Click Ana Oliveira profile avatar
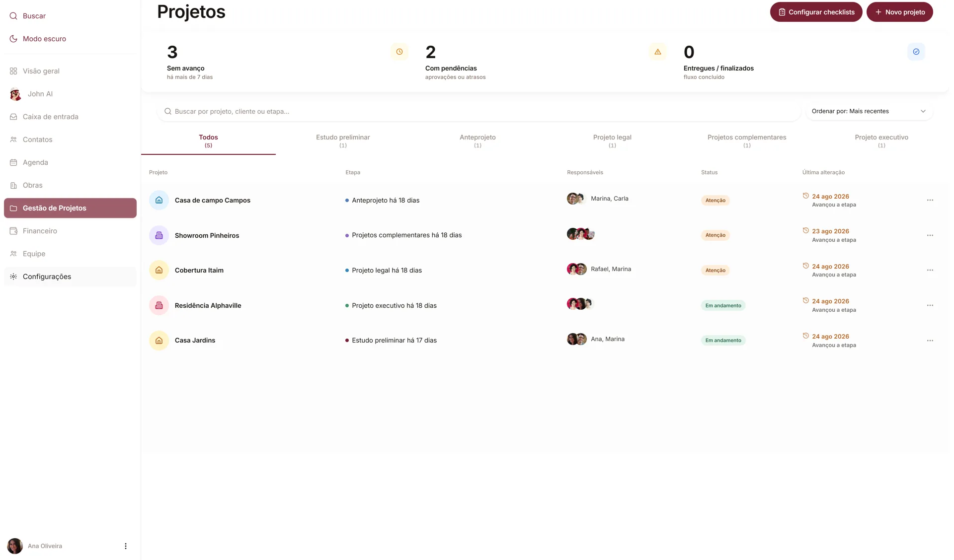Image resolution: width=954 pixels, height=560 pixels. [x=15, y=546]
